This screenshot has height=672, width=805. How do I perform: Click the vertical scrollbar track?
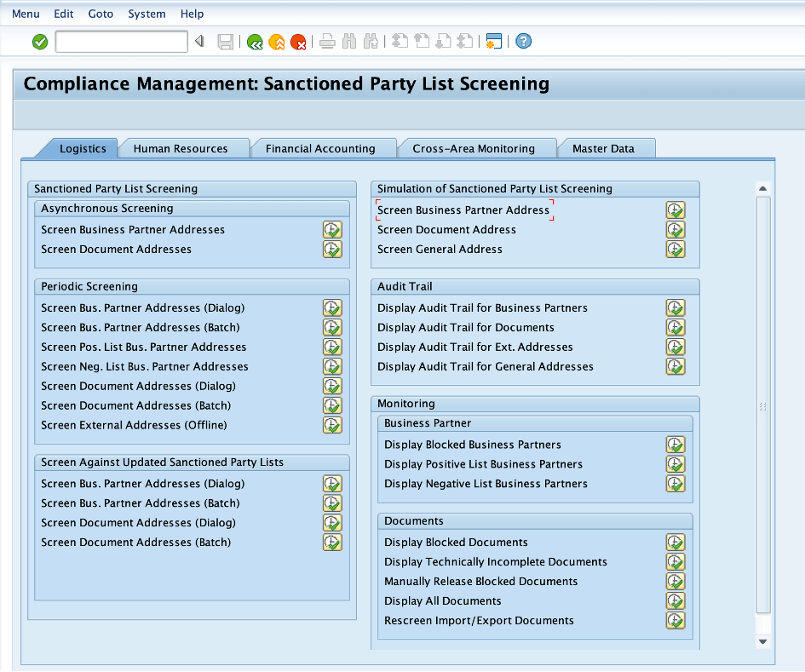(x=763, y=405)
